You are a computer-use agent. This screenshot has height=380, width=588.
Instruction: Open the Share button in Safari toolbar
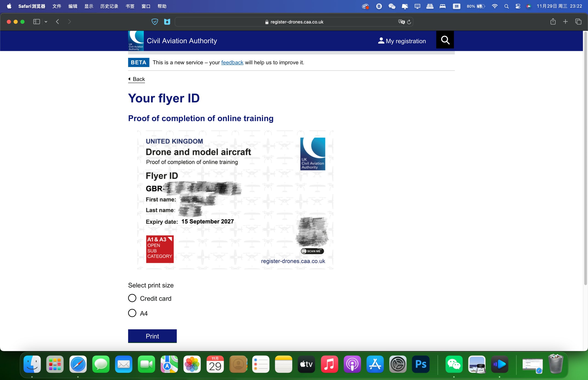(x=553, y=21)
